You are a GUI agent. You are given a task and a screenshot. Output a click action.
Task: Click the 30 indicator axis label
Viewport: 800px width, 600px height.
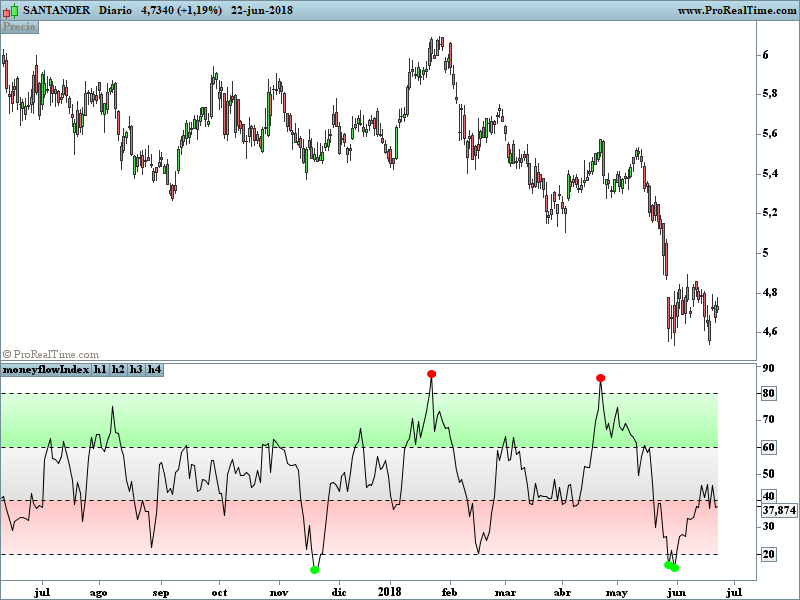pyautogui.click(x=768, y=527)
